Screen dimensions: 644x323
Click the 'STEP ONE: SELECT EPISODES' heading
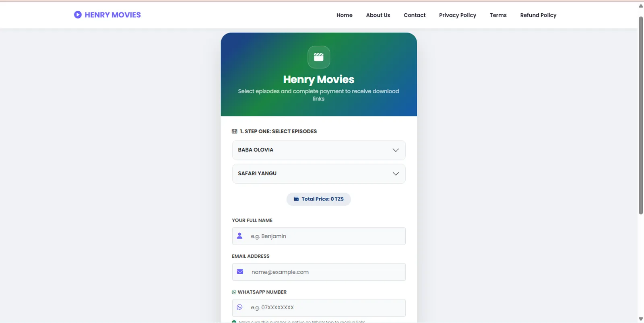[279, 131]
